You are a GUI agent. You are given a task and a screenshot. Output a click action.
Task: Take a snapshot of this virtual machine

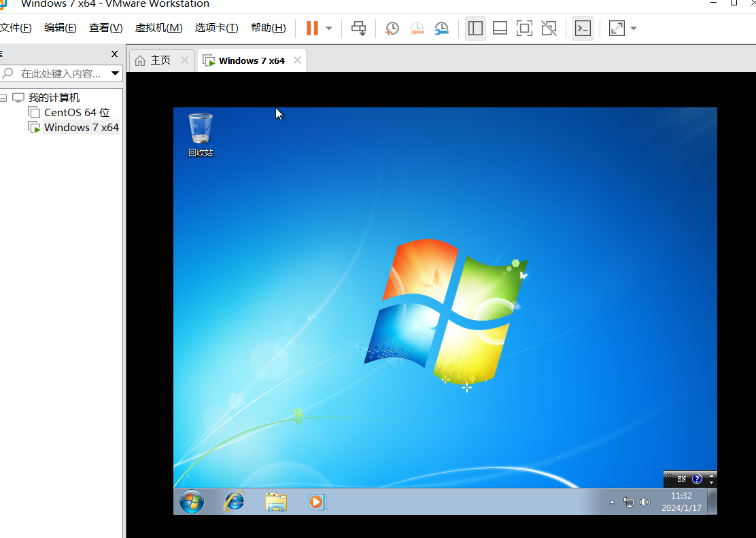pos(392,29)
